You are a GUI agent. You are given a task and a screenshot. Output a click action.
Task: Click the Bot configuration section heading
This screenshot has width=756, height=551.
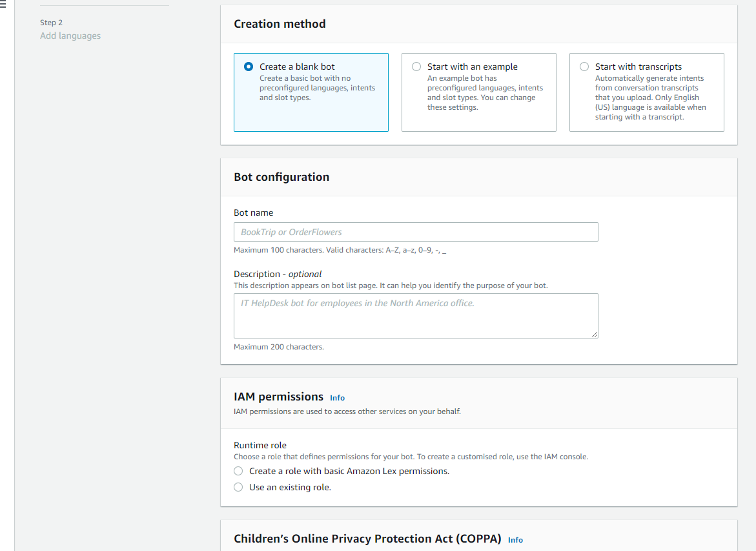click(x=281, y=177)
